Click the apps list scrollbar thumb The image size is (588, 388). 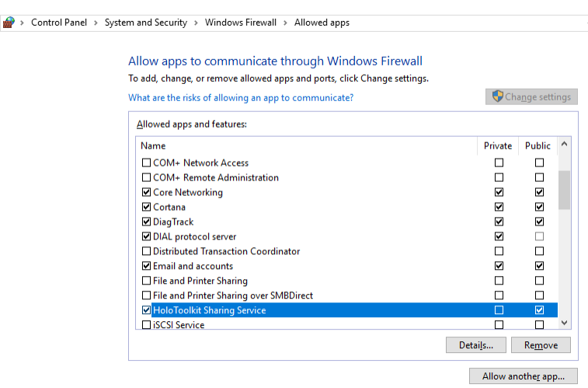(564, 191)
